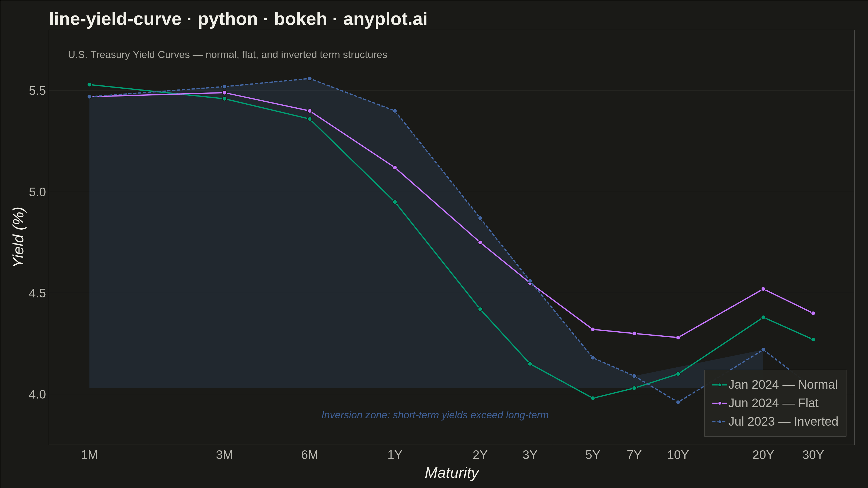The width and height of the screenshot is (868, 488).
Task: Click the 10Y maturity tick label
Action: tap(678, 455)
